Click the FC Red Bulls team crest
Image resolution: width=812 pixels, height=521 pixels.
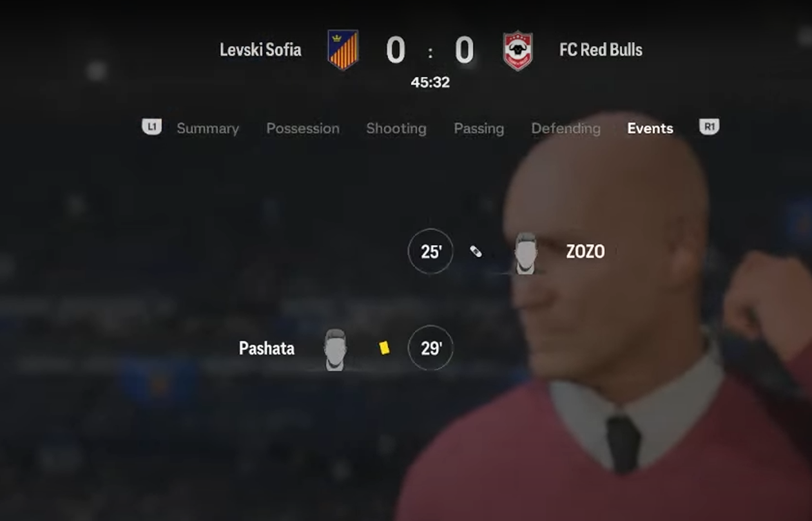point(518,50)
